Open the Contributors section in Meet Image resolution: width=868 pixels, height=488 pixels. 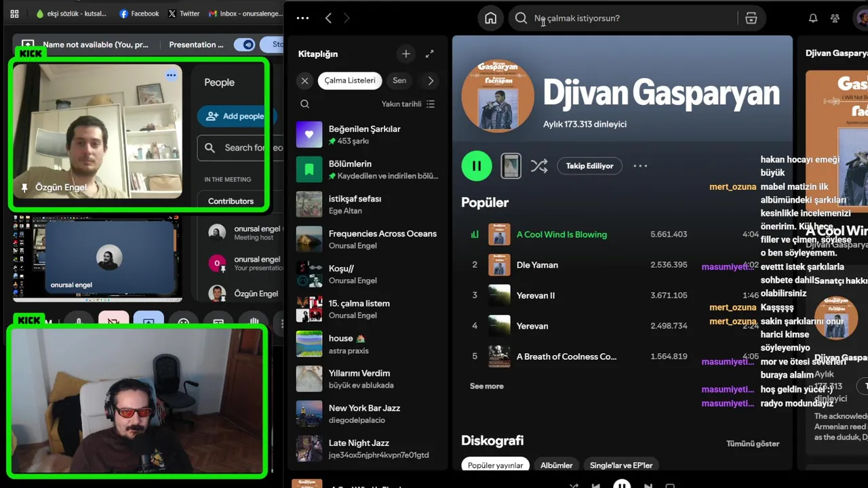coord(231,201)
